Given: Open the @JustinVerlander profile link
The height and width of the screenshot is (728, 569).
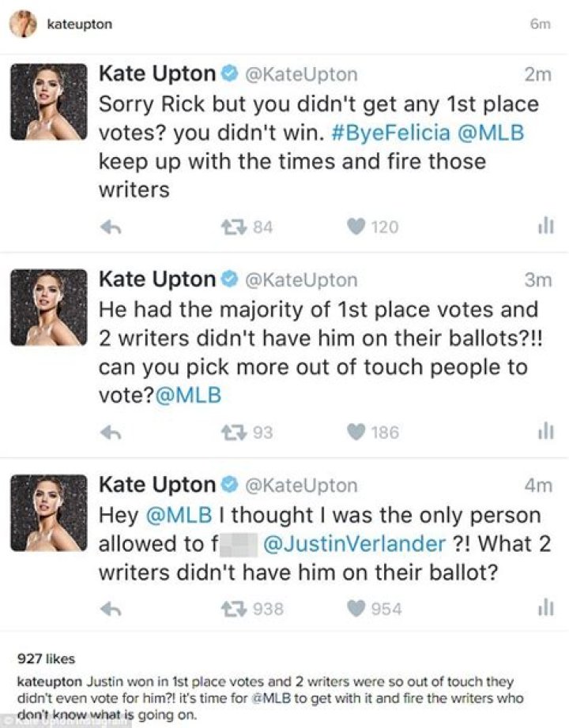Looking at the screenshot, I should click(356, 544).
